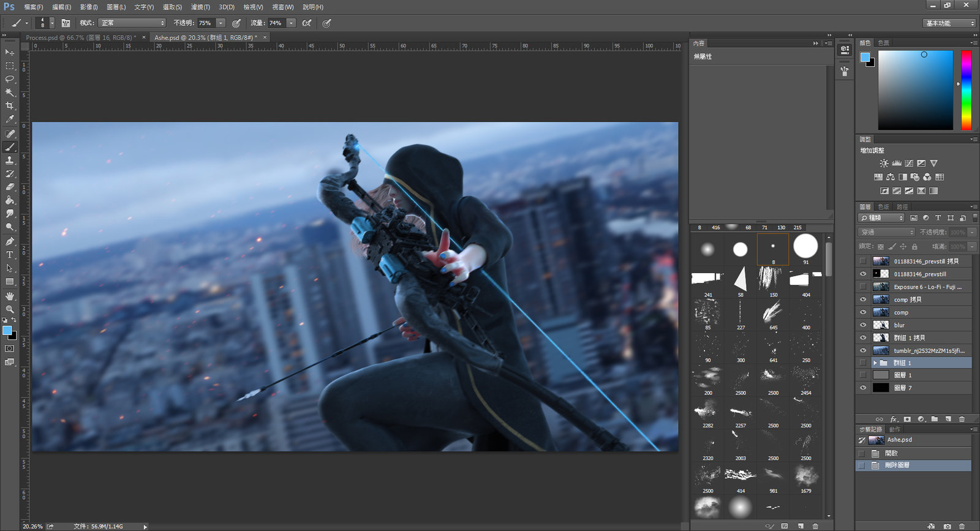Expand the 群組 1 group arrow
The width and height of the screenshot is (980, 531).
(x=875, y=363)
